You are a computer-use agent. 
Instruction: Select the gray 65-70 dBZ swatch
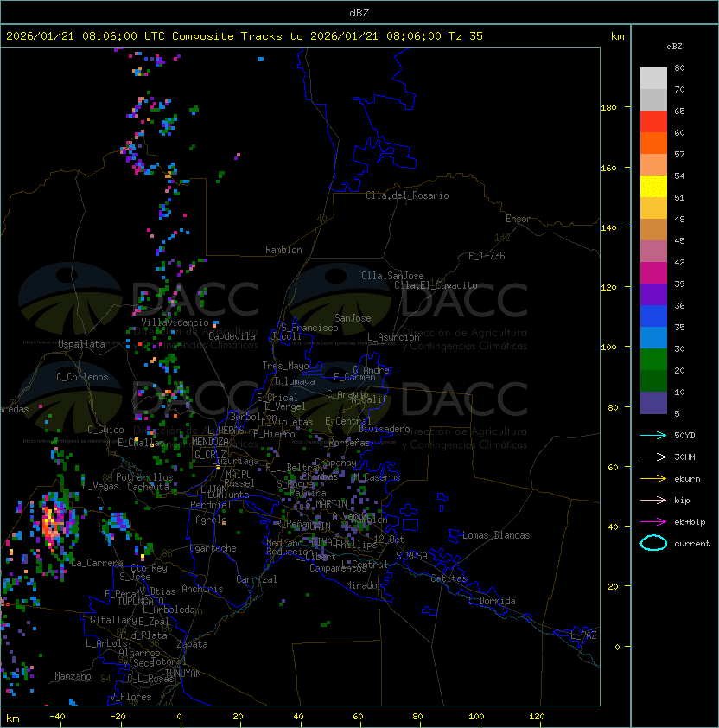click(x=653, y=99)
